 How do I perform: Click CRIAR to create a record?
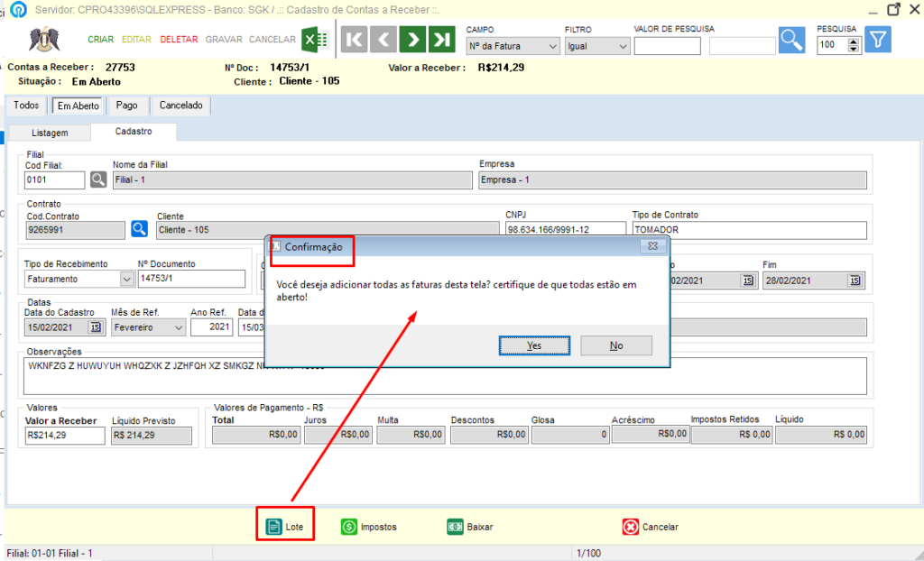[x=100, y=40]
